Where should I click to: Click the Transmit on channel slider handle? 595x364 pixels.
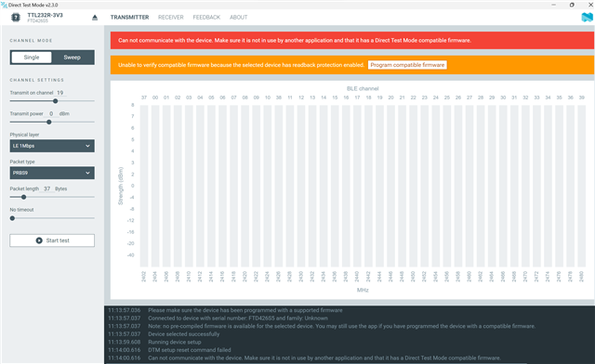56,101
